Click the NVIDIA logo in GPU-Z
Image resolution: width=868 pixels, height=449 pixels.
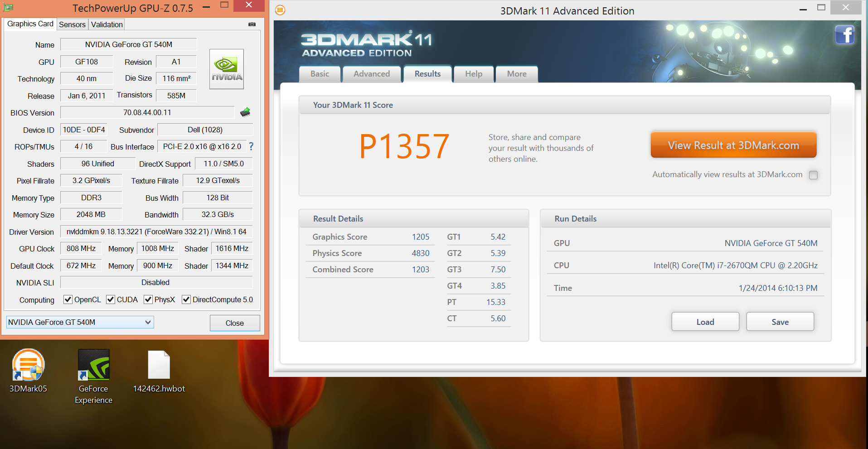[x=227, y=69]
